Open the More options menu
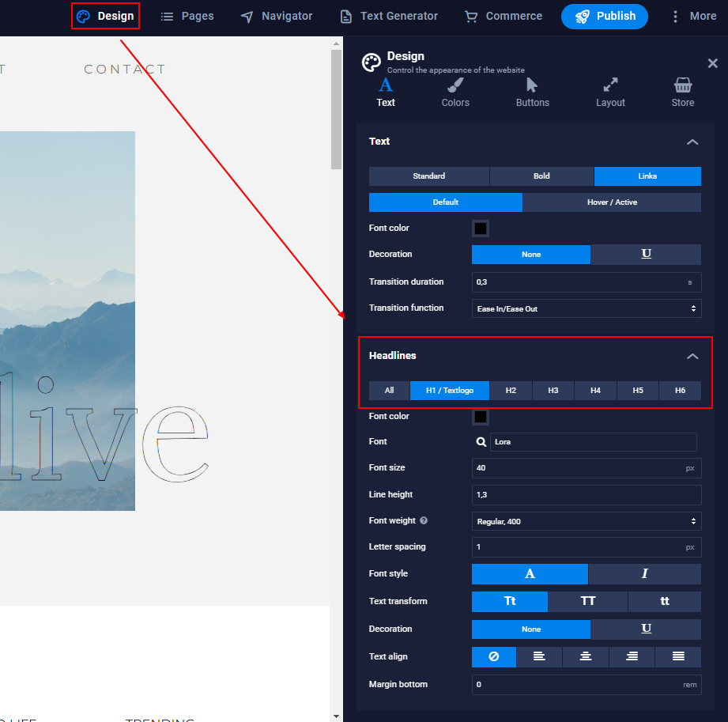 (694, 17)
